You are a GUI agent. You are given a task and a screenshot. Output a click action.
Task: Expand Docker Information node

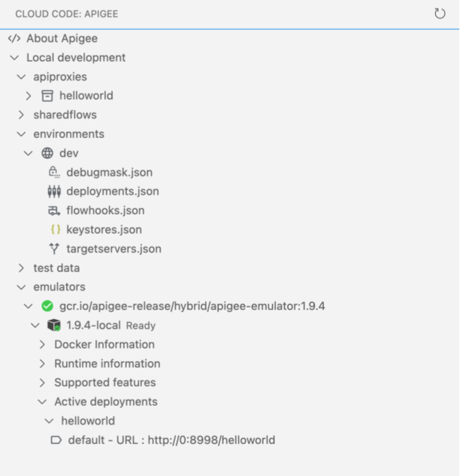pos(42,344)
